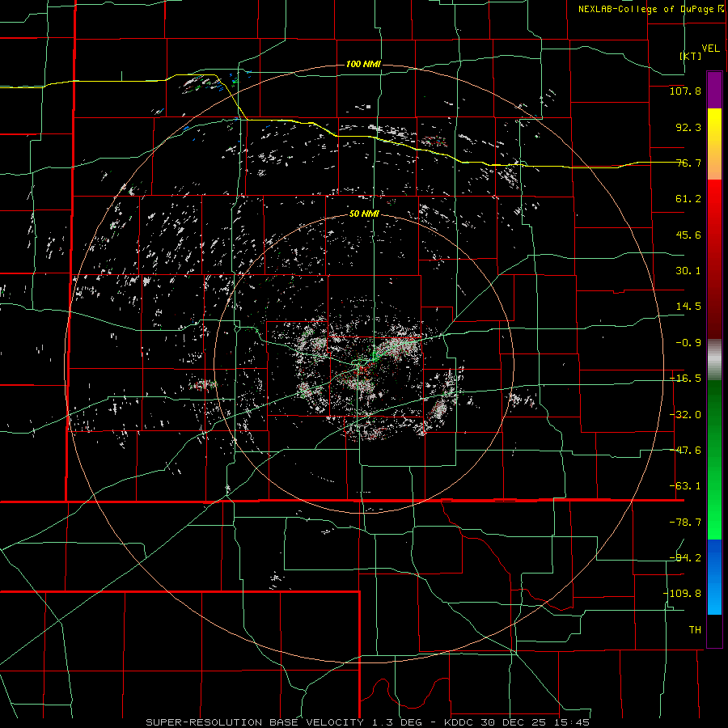Select the -94.2 scale value

coord(685,558)
